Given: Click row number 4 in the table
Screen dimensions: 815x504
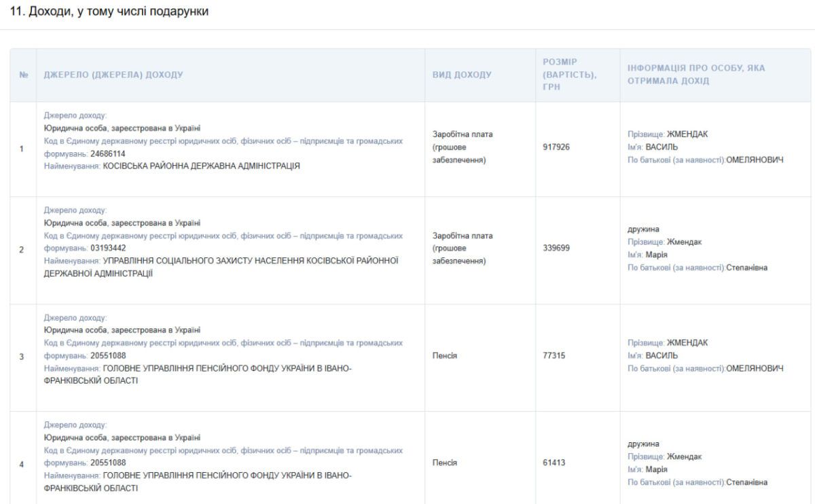Looking at the screenshot, I should click(22, 465).
